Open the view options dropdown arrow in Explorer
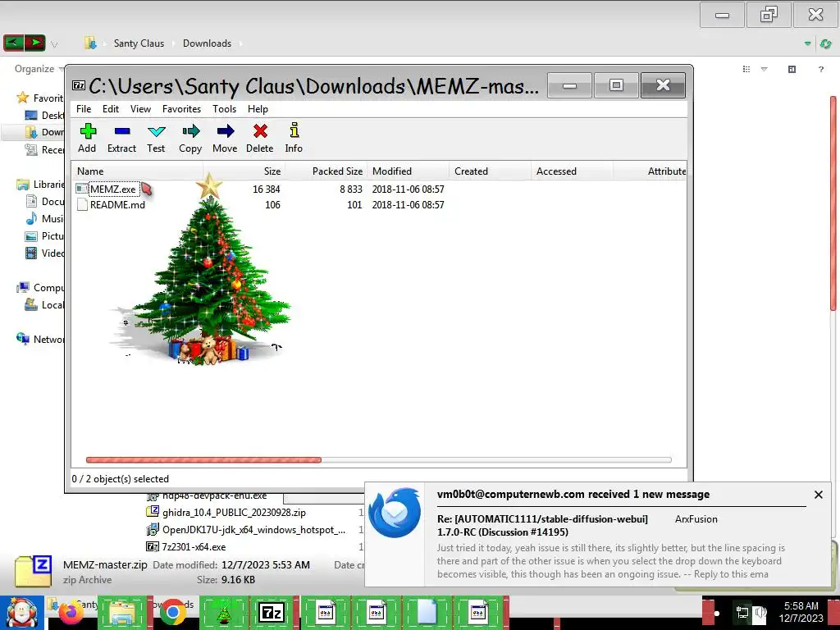 [x=765, y=69]
